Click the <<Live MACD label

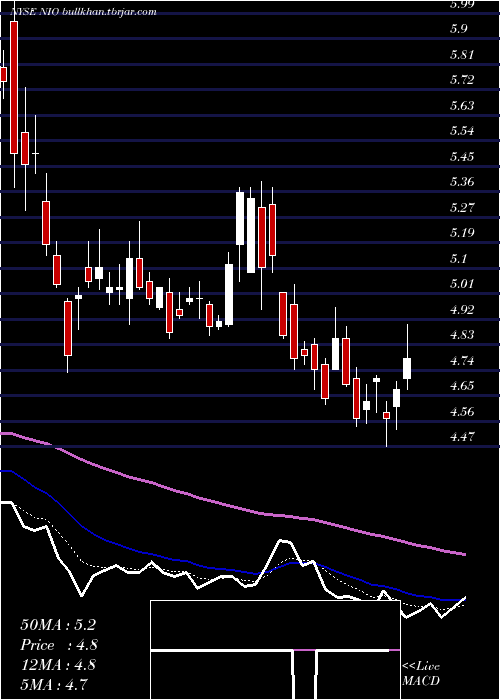421,673
